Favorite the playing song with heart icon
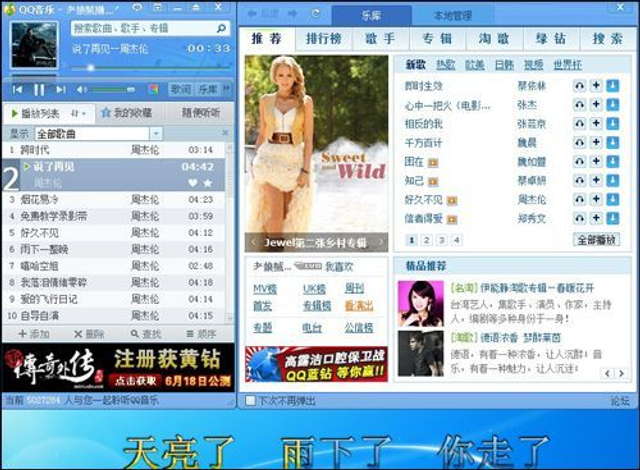This screenshot has height=470, width=640. (193, 183)
